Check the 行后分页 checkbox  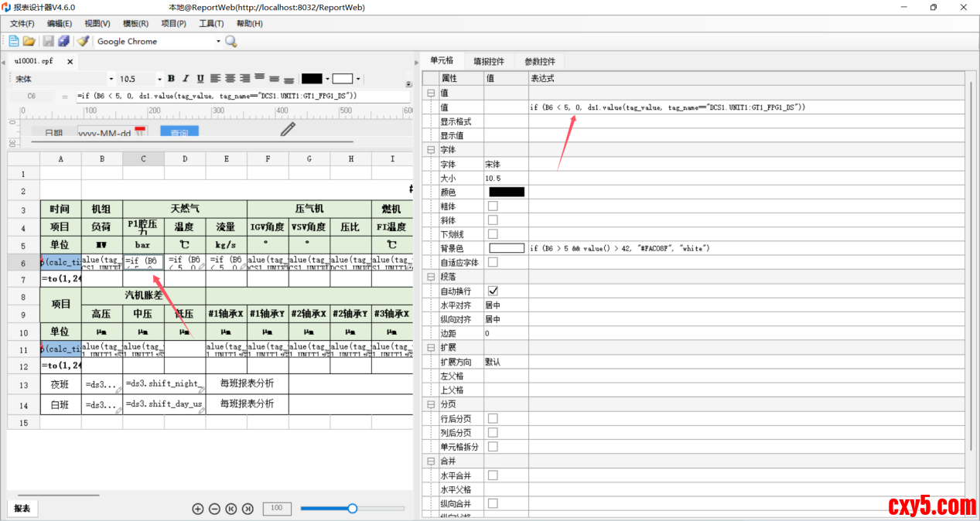click(493, 418)
